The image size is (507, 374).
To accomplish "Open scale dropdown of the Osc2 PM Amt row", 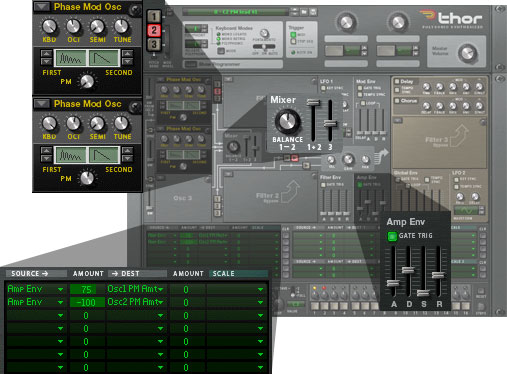I will 260,302.
